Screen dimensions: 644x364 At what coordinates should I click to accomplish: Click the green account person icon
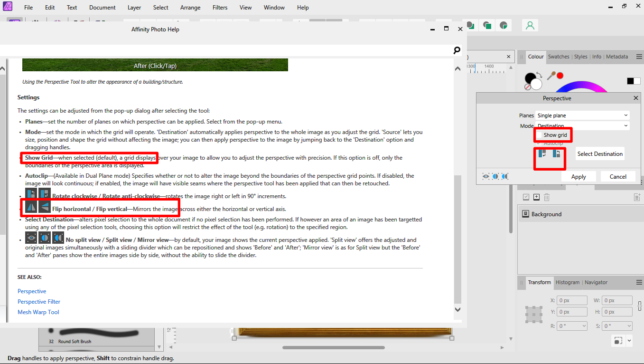530,25
